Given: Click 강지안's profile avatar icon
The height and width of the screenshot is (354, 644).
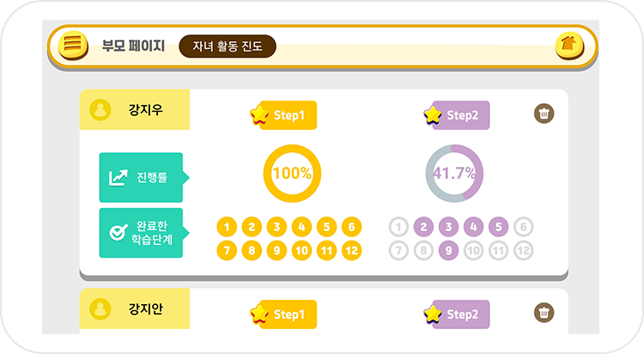Looking at the screenshot, I should pyautogui.click(x=100, y=308).
